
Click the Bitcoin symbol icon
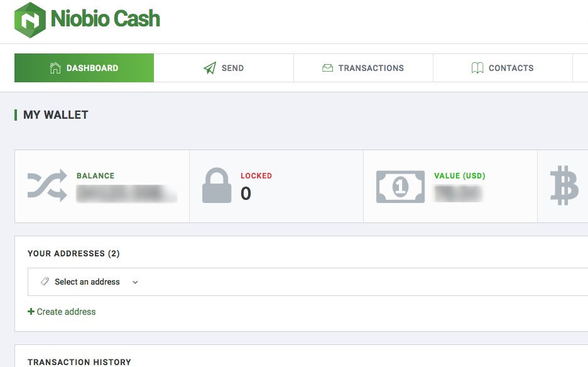(x=564, y=185)
